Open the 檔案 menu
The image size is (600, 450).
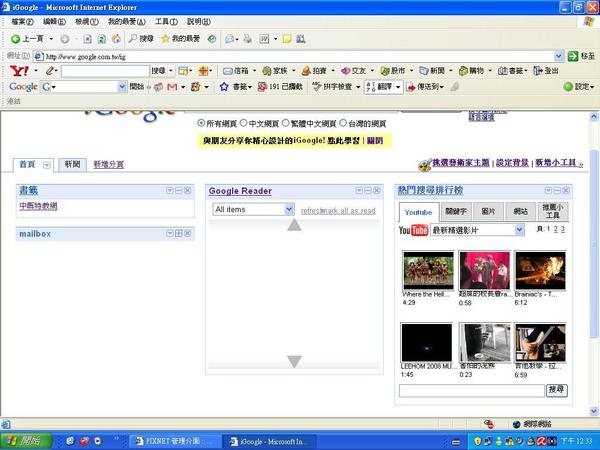point(23,22)
